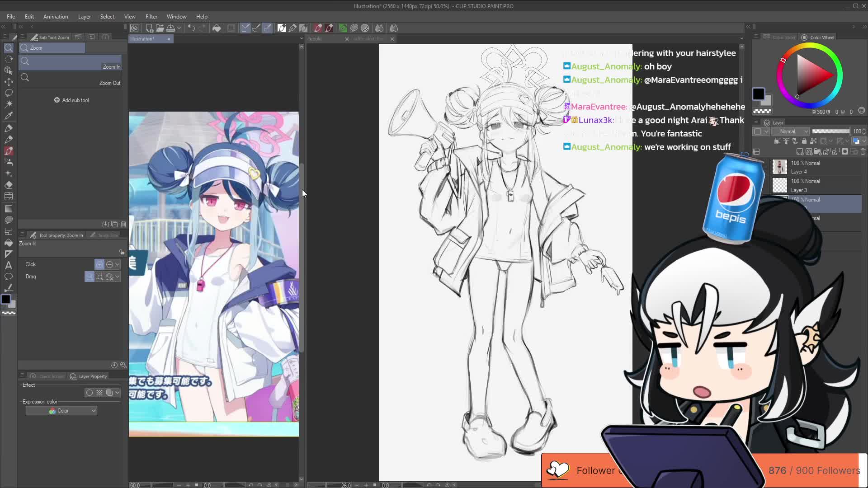The height and width of the screenshot is (488, 868).
Task: Create a new layer folder
Action: coord(818,152)
